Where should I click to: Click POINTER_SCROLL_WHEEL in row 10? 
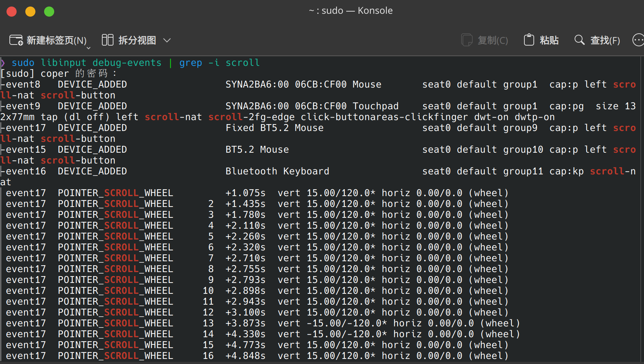click(x=116, y=291)
